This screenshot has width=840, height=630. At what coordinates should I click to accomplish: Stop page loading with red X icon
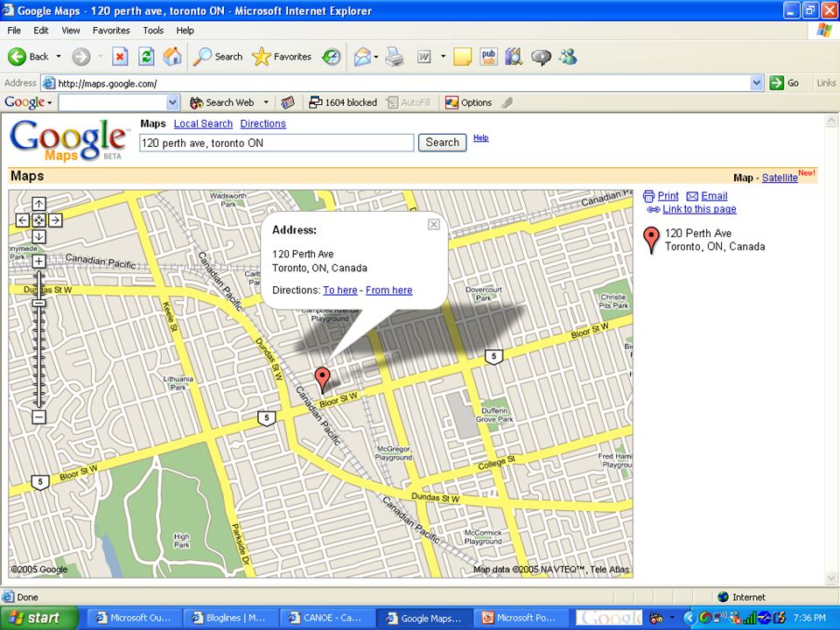click(x=120, y=56)
